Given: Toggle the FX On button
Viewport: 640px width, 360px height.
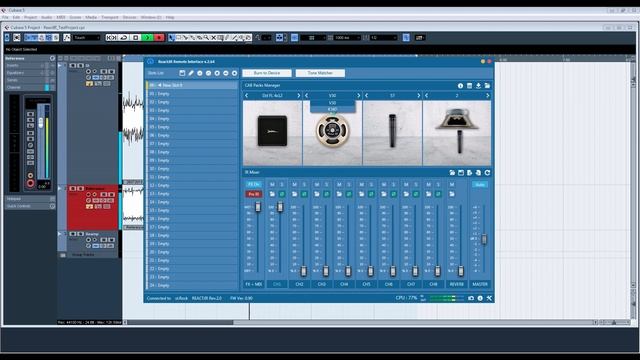Looking at the screenshot, I should 253,184.
